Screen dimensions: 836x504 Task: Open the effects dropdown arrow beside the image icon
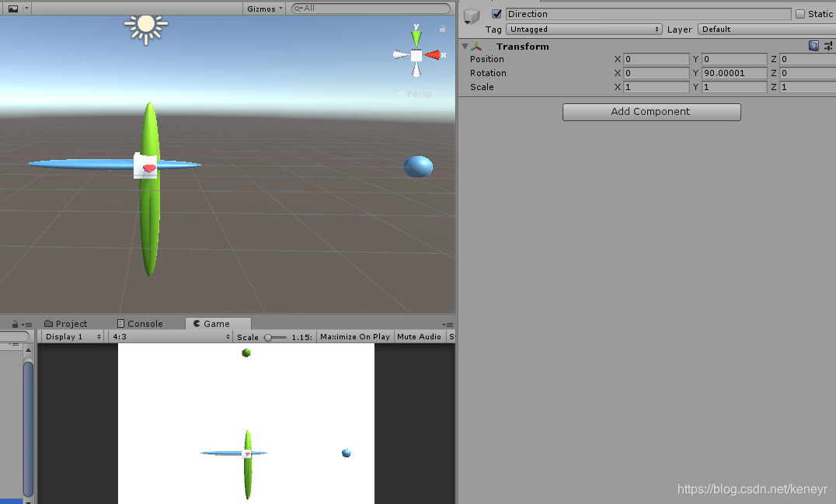26,9
